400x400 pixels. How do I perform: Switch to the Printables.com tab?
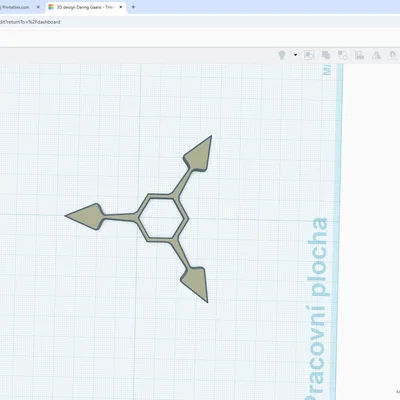(x=17, y=7)
